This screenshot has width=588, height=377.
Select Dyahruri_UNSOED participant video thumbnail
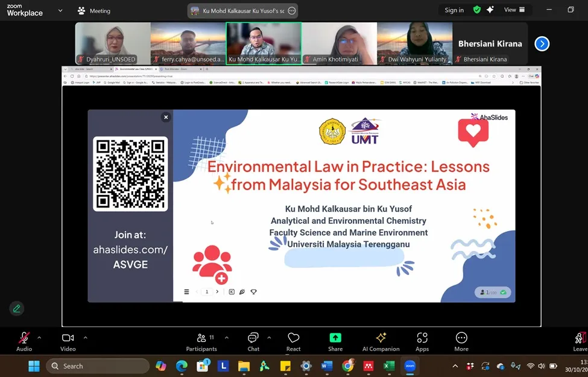(113, 43)
